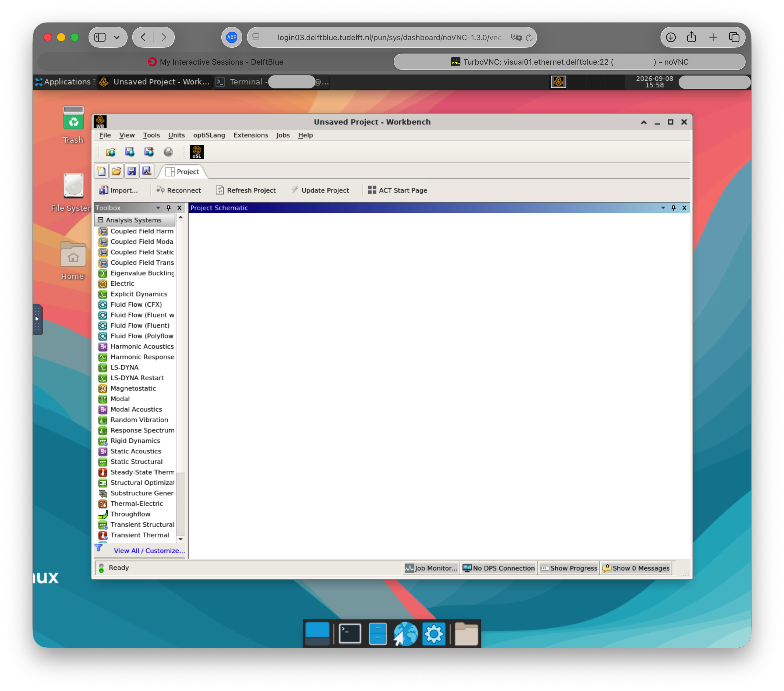Open the folder icon in the dock
784x691 pixels.
(466, 634)
